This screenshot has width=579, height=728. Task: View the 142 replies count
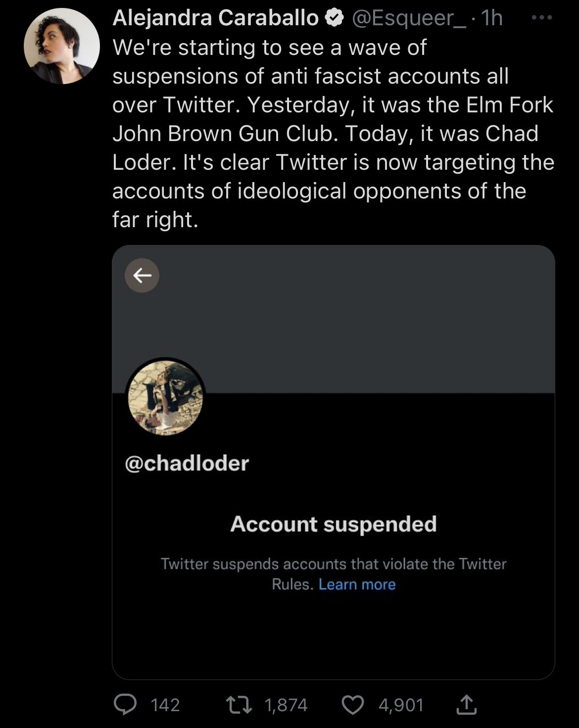[165, 705]
